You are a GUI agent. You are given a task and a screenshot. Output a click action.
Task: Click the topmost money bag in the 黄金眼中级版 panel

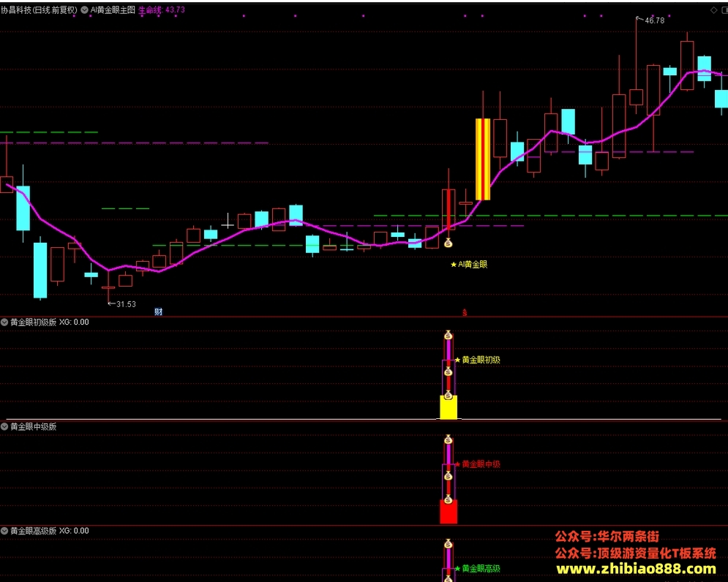[x=448, y=439]
